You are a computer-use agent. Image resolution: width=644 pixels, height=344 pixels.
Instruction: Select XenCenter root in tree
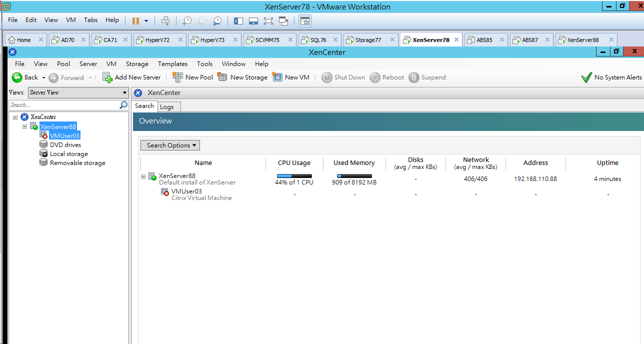[43, 117]
